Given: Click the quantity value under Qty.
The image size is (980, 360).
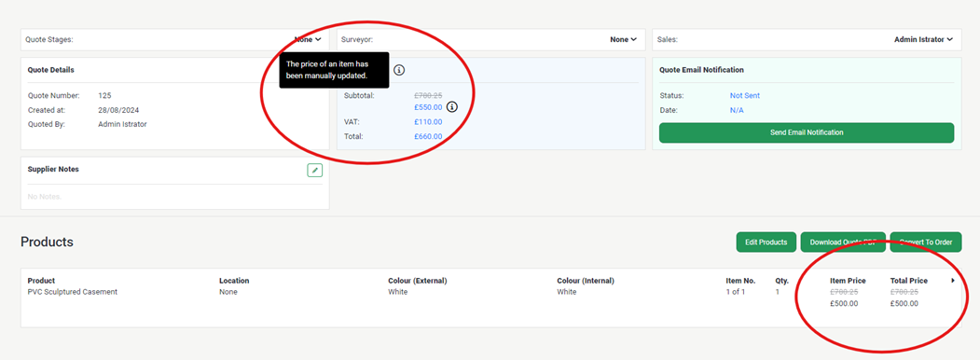Looking at the screenshot, I should pos(778,292).
